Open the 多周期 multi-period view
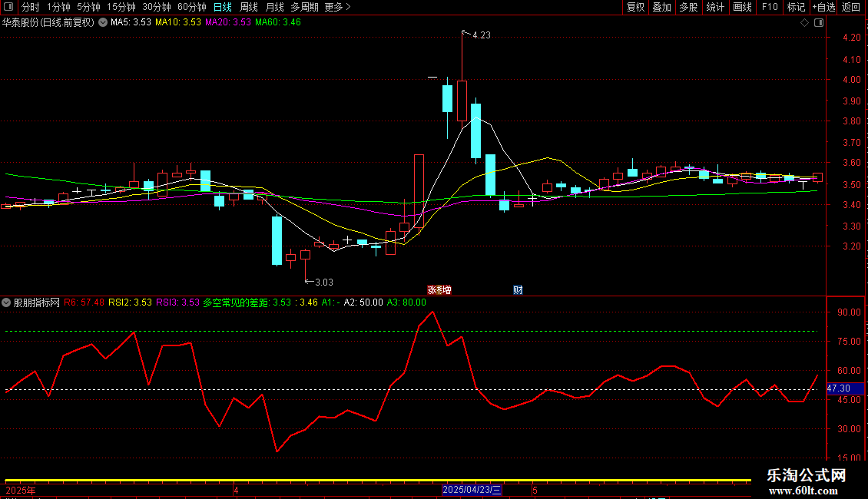 coord(304,7)
